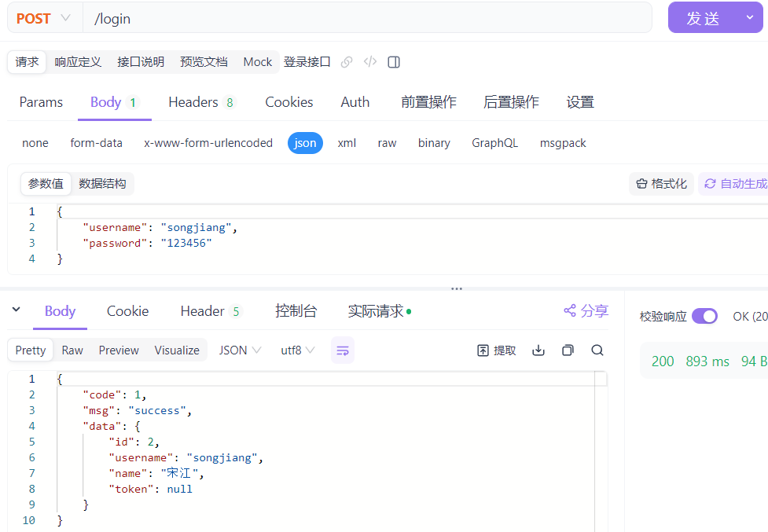The width and height of the screenshot is (768, 532).
Task: Open the 实际请求 actual request tab
Action: [379, 311]
